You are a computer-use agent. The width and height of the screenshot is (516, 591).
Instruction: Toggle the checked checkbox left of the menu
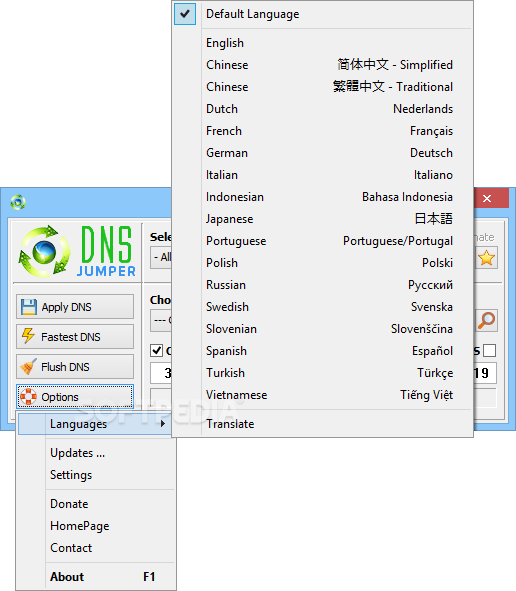[x=156, y=351]
